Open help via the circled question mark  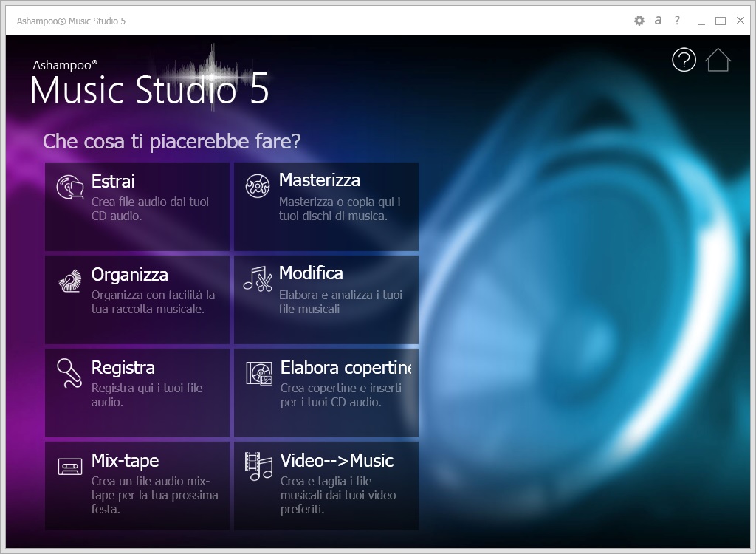pyautogui.click(x=684, y=60)
